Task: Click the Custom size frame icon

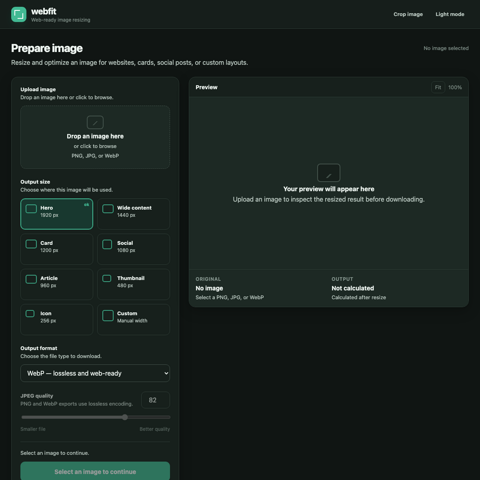Action: point(108,315)
